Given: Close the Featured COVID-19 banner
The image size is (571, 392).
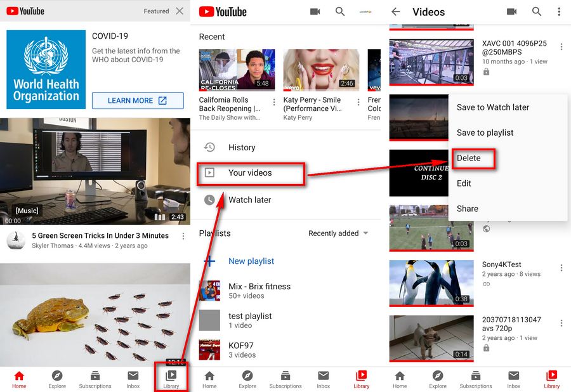Looking at the screenshot, I should [180, 11].
